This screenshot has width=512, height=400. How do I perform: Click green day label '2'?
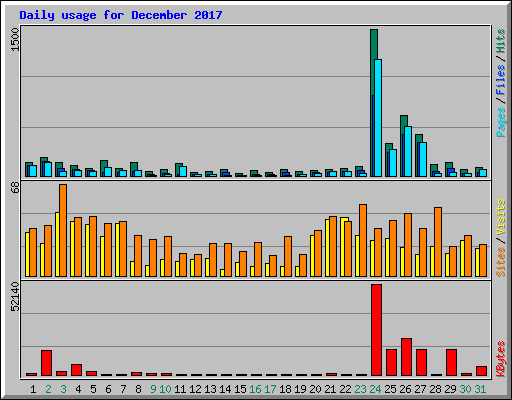(48, 389)
